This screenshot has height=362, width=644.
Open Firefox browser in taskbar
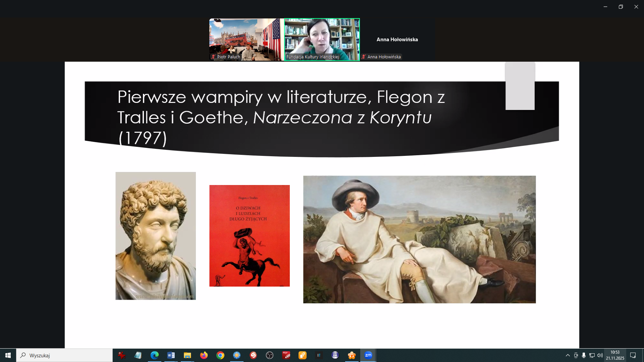coord(204,355)
